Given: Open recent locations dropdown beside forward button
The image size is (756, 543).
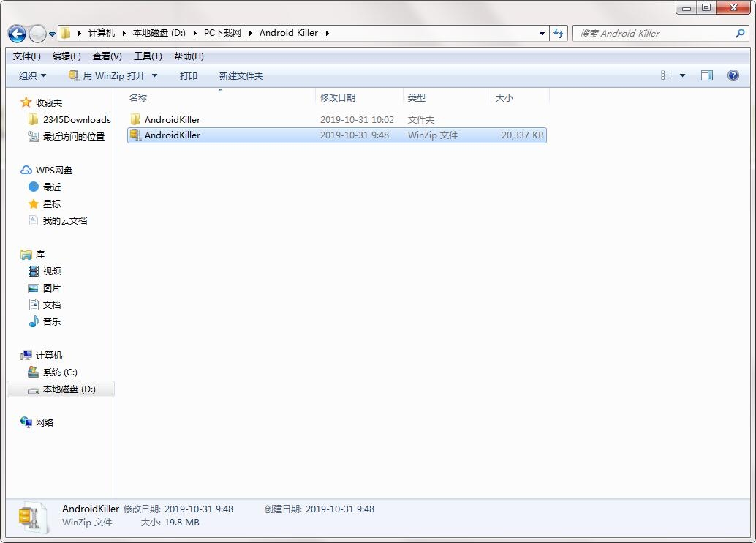Looking at the screenshot, I should pos(52,34).
